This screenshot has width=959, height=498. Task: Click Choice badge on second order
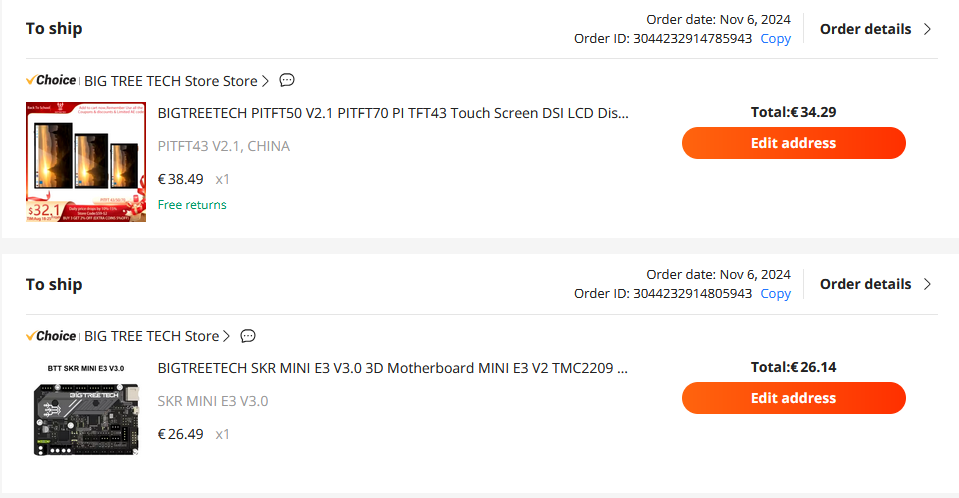(51, 336)
